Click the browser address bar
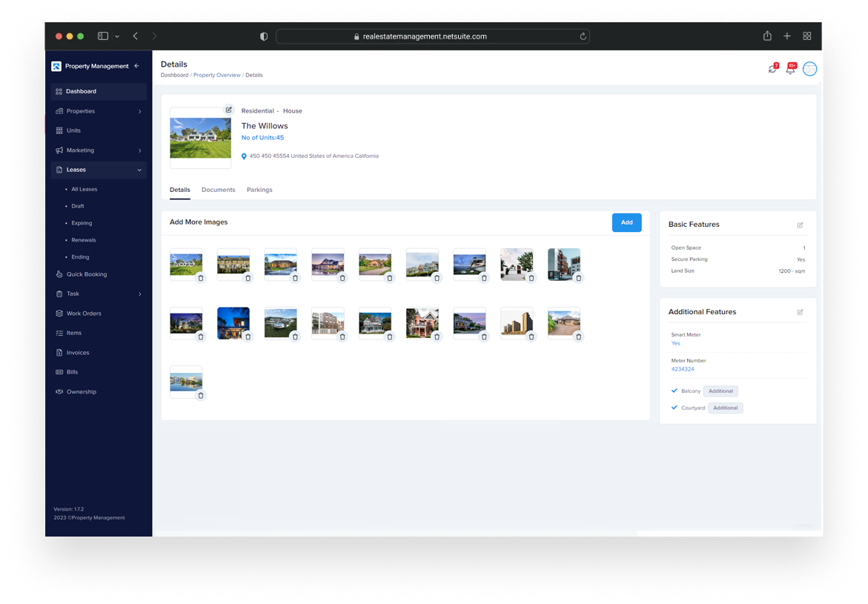Image resolution: width=868 pixels, height=604 pixels. click(x=432, y=36)
